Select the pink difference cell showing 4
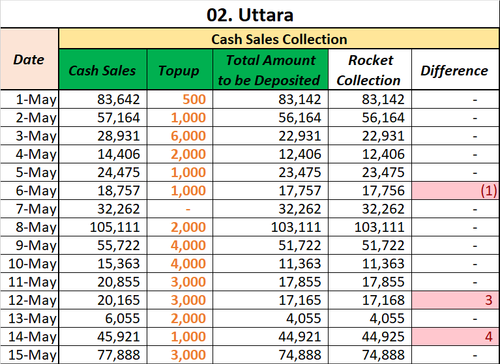Image resolution: width=500 pixels, height=364 pixels. click(455, 337)
